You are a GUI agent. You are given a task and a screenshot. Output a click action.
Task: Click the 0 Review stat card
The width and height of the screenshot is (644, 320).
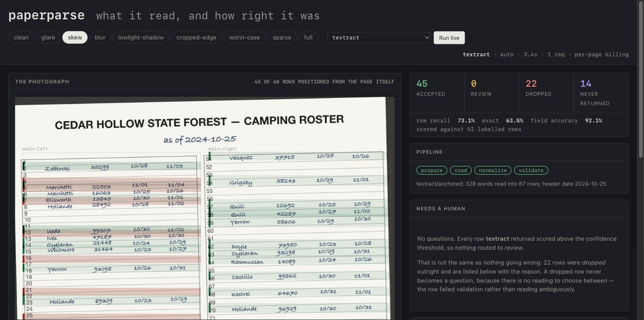click(x=492, y=93)
